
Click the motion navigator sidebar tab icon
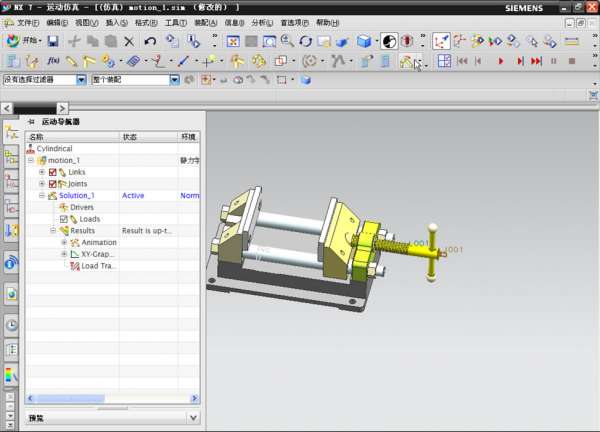[11, 132]
